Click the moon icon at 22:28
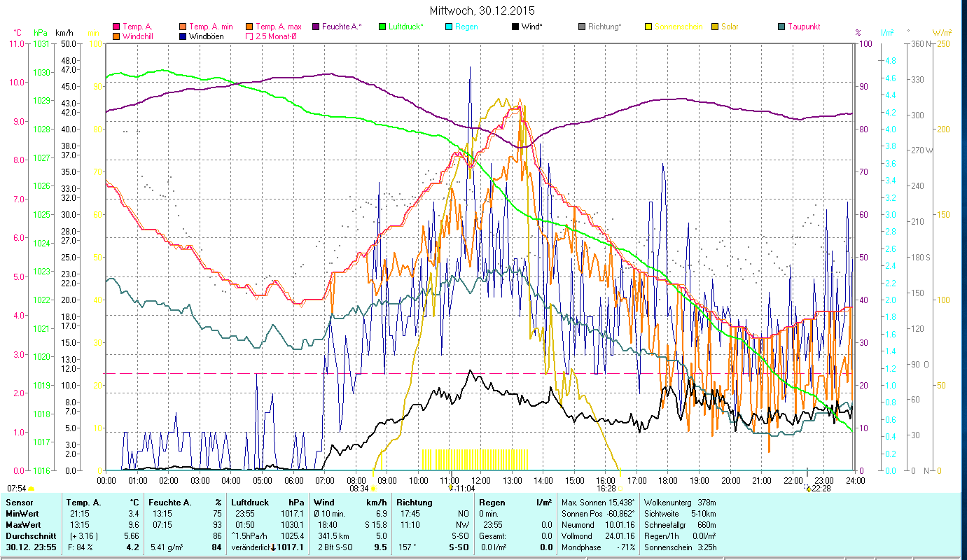This screenshot has width=967, height=560. (809, 489)
